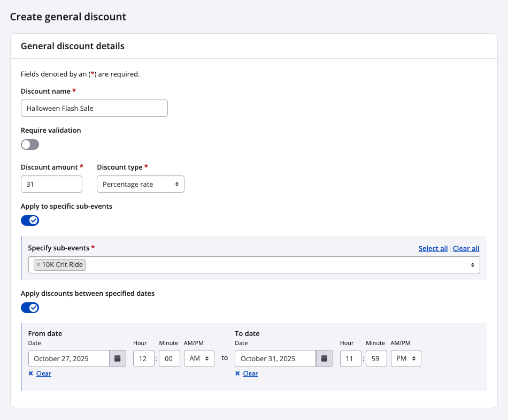The image size is (508, 420).
Task: Click the Select all link
Action: coord(433,248)
